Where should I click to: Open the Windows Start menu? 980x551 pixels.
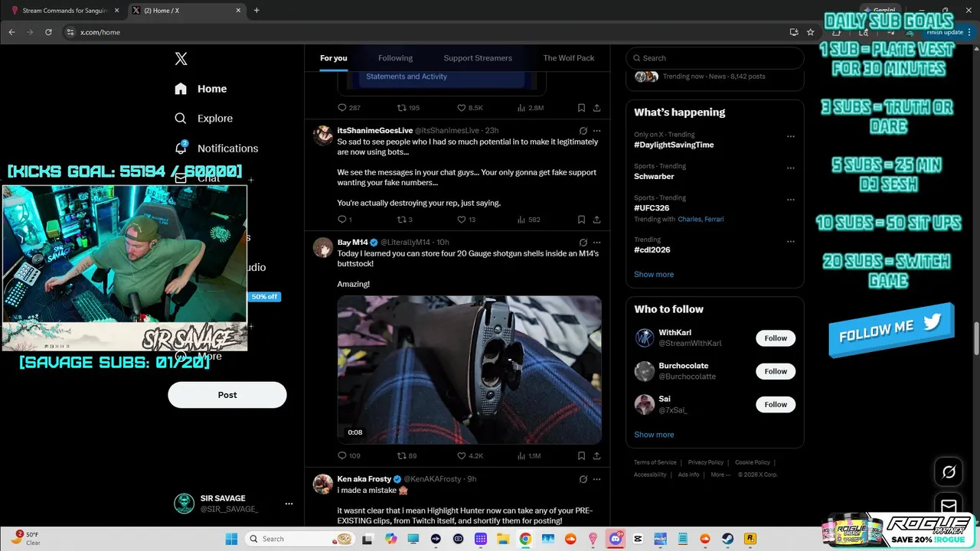[x=231, y=539]
